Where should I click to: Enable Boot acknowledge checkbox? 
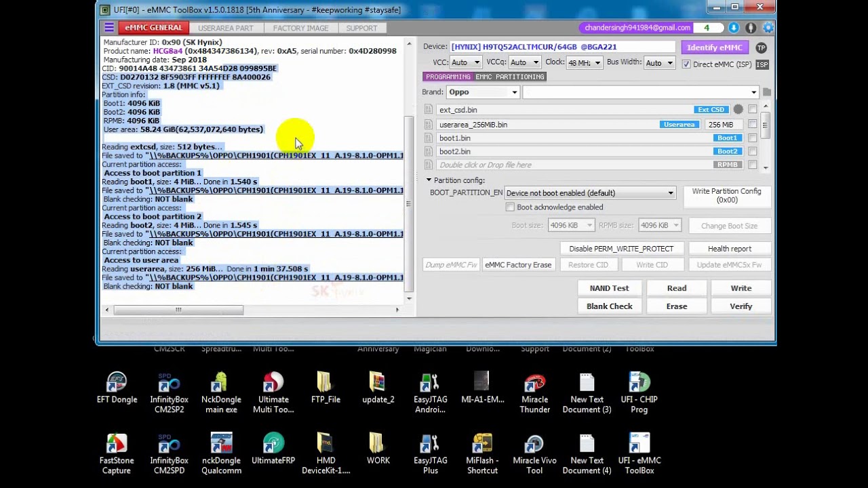[x=510, y=207]
